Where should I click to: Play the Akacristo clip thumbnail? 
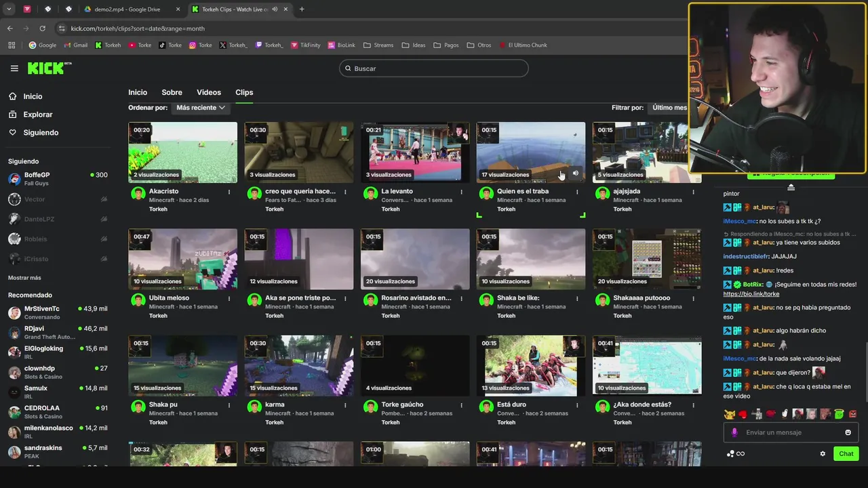tap(182, 152)
